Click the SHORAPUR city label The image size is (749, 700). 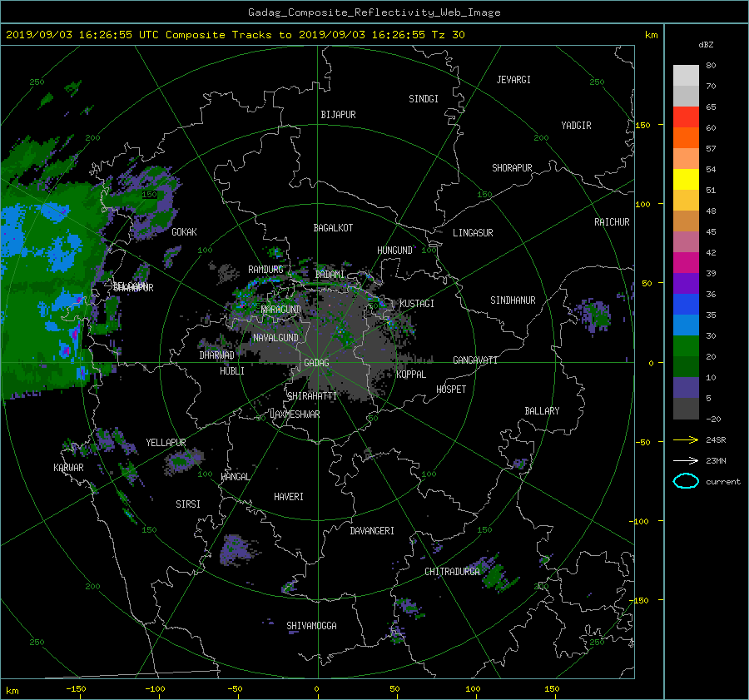click(512, 168)
